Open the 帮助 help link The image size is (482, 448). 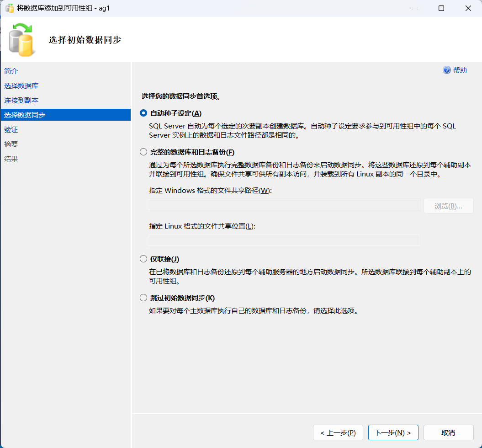(x=460, y=70)
